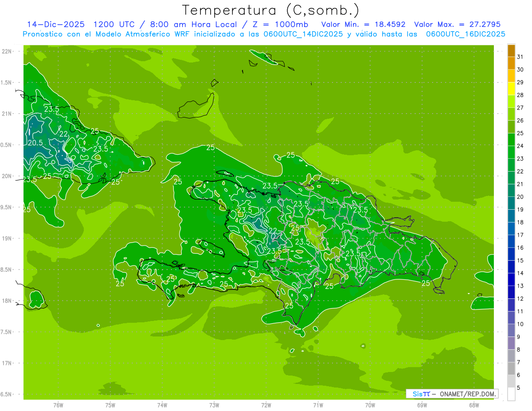Pick the orange swatch between 30 and 31
This screenshot has height=411, width=532.
click(x=511, y=63)
